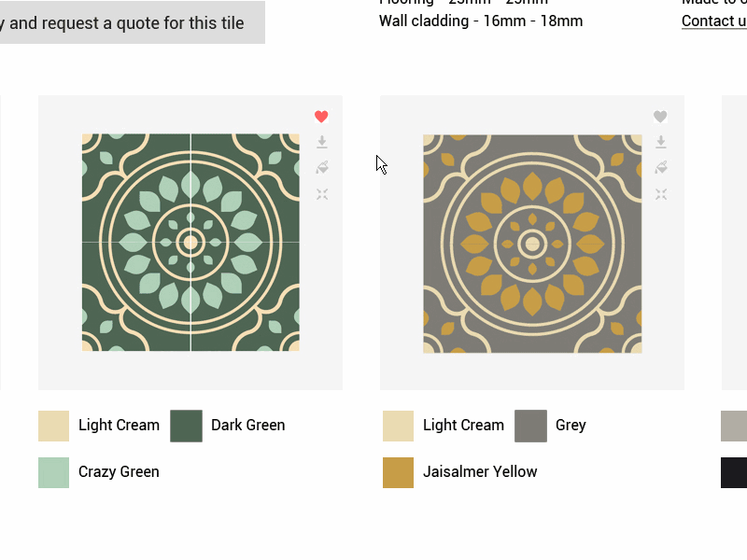747x560 pixels.
Task: Select the Grey color swatch
Action: [x=530, y=426]
